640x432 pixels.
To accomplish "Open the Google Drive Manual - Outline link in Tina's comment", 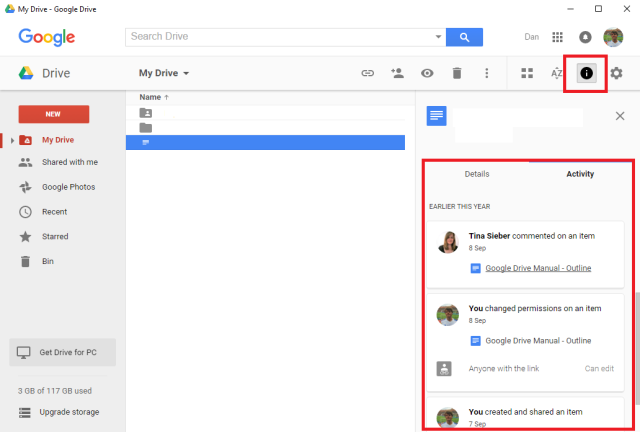I will (538, 268).
